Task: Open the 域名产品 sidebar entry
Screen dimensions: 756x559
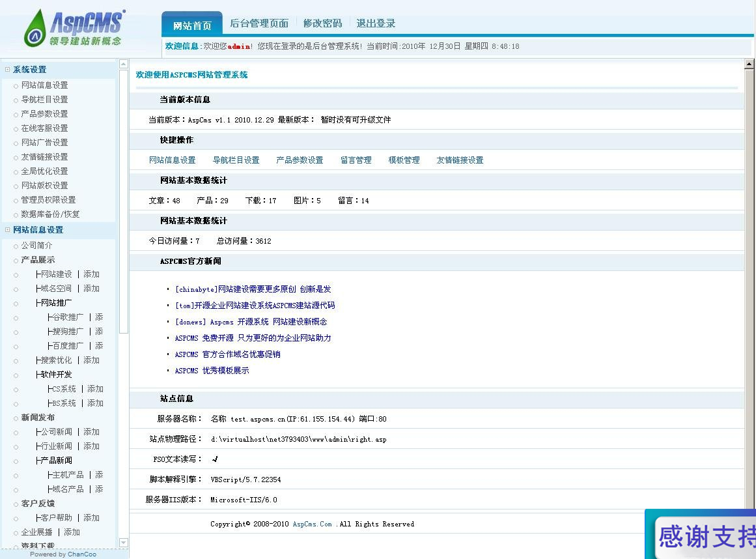Action: (x=68, y=489)
